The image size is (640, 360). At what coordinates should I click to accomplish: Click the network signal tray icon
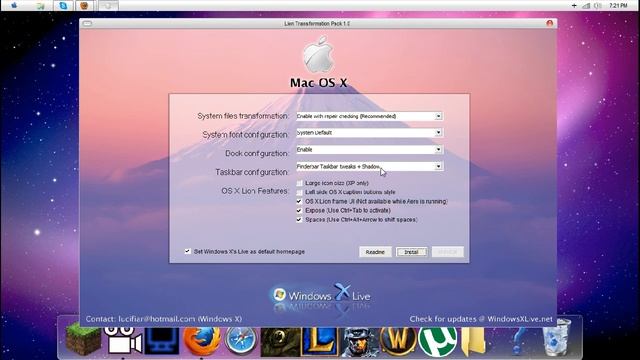coord(587,6)
